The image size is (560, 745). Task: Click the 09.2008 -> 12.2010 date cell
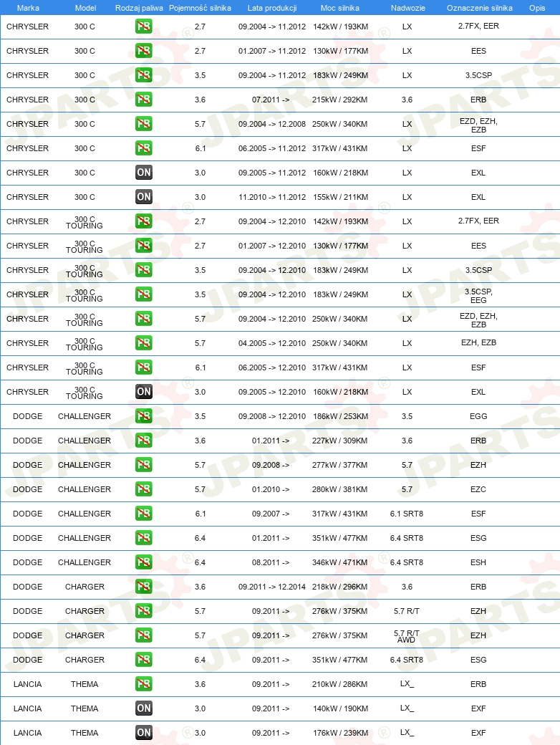(272, 416)
